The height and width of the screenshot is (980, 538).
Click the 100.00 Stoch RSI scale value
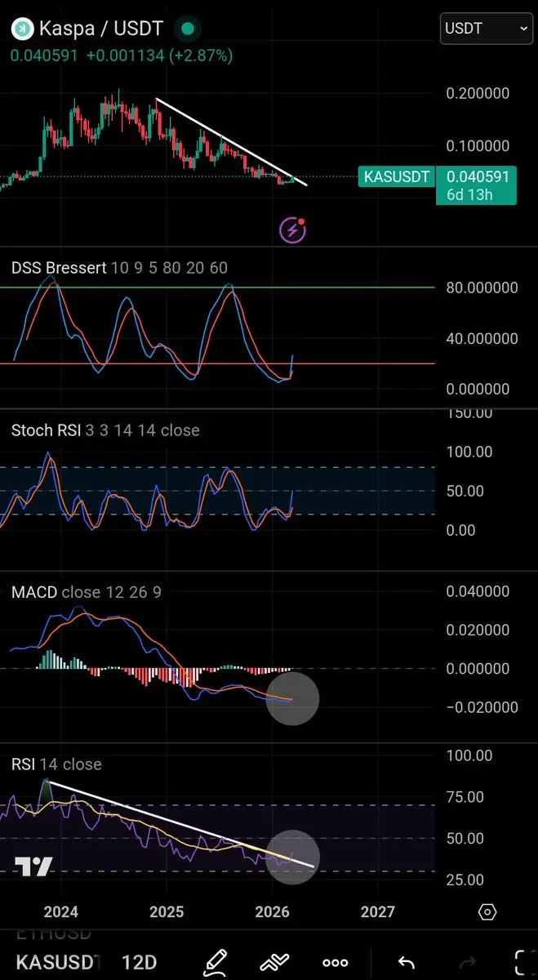[x=469, y=452]
